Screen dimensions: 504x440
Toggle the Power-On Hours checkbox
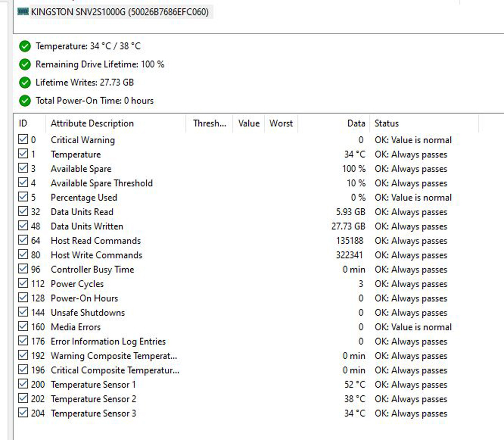pyautogui.click(x=23, y=298)
